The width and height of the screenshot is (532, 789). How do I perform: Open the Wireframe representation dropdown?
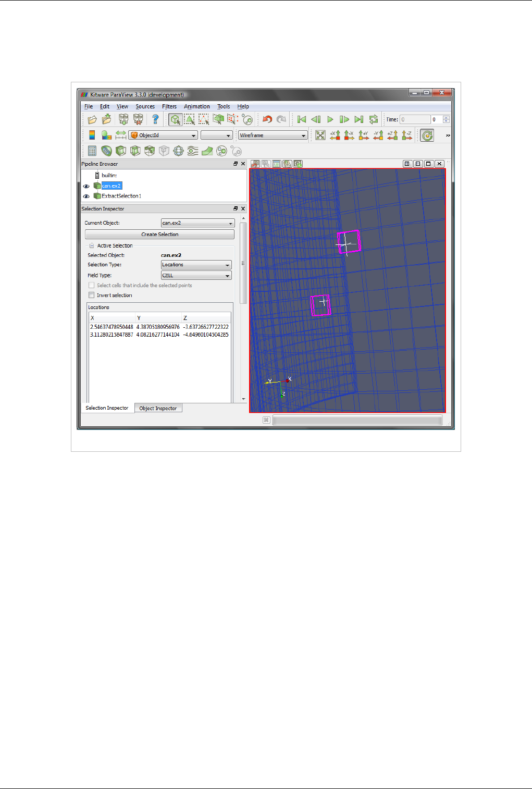pos(273,135)
